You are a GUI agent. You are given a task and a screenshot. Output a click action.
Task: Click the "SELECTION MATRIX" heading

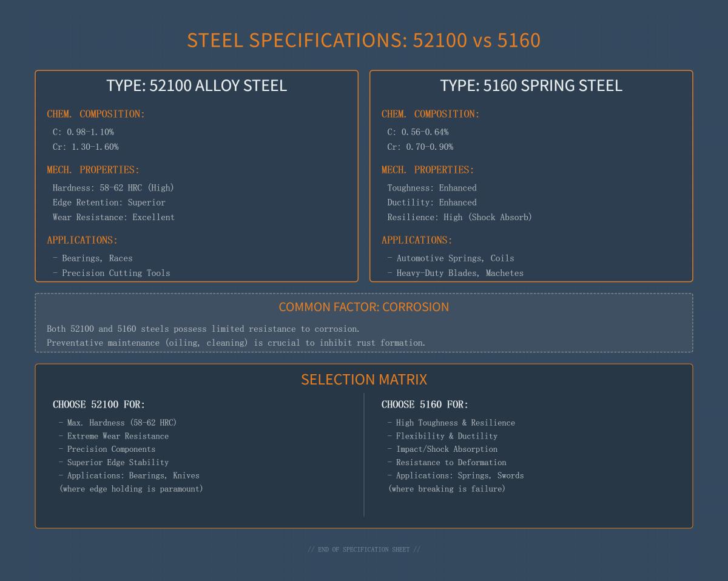(363, 380)
